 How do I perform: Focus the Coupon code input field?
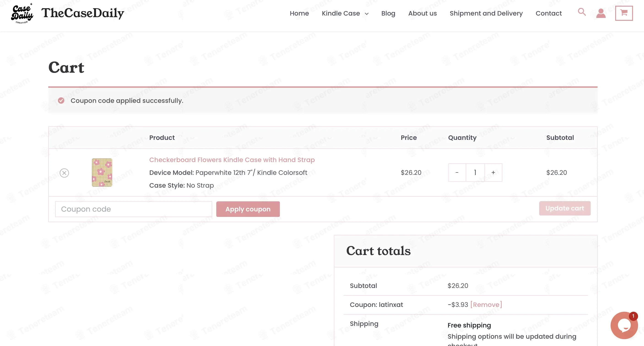133,209
